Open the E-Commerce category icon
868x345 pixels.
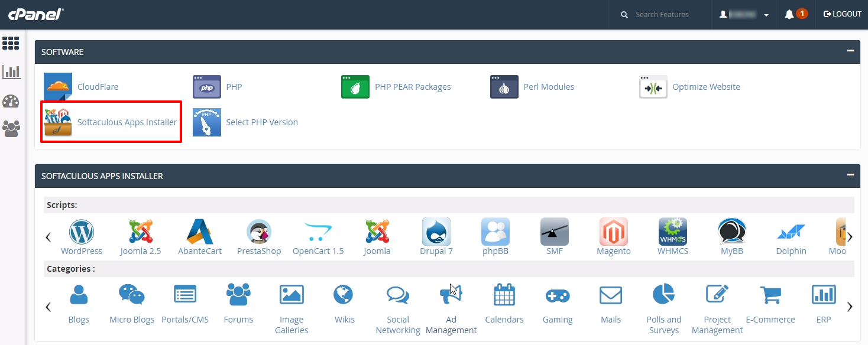pyautogui.click(x=770, y=294)
